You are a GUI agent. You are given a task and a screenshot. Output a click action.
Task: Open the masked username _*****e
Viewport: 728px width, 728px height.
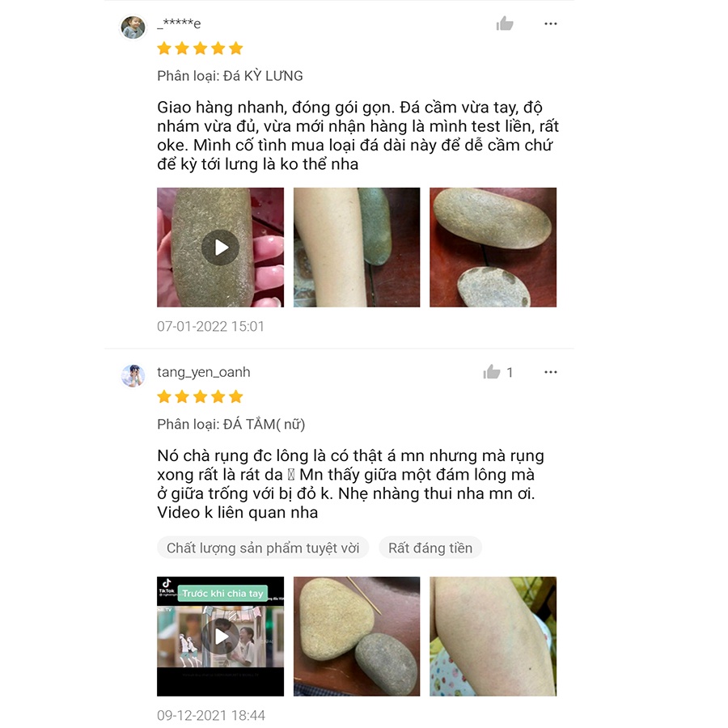179,23
